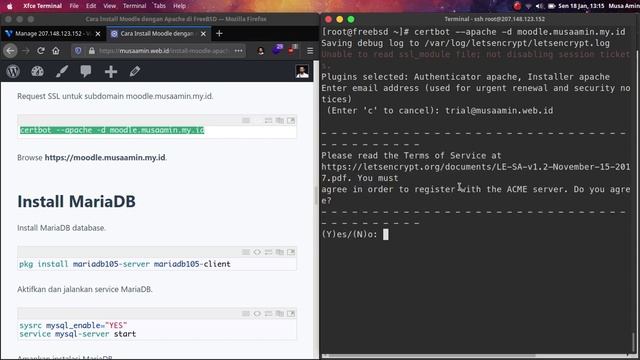Open the WordPress logo menu in admin bar

tap(13, 71)
